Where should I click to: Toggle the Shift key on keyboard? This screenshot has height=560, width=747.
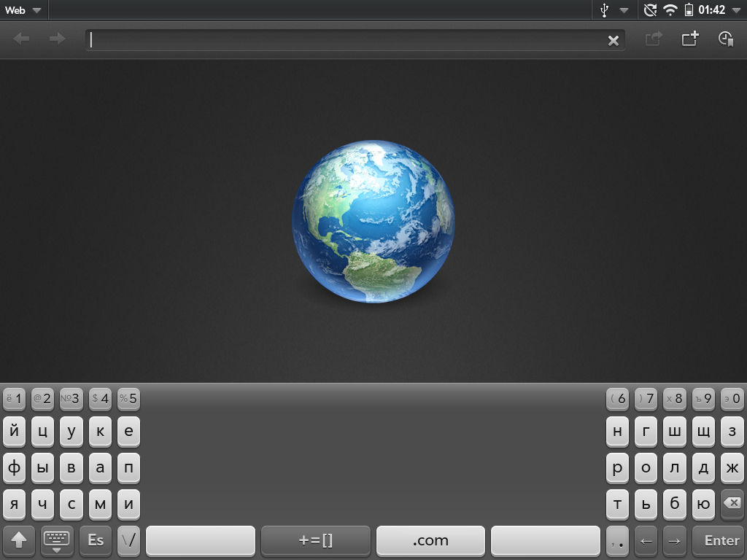click(19, 540)
